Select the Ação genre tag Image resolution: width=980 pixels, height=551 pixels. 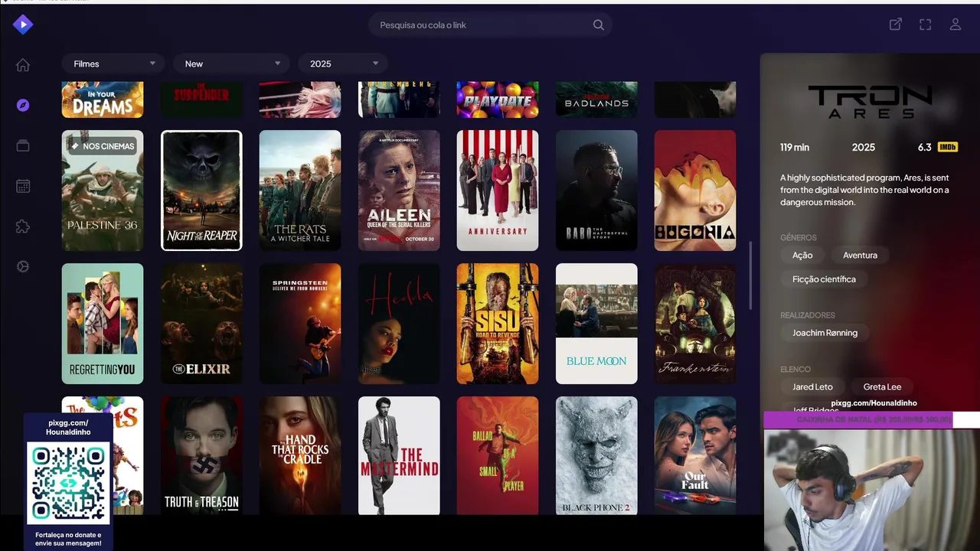tap(802, 255)
